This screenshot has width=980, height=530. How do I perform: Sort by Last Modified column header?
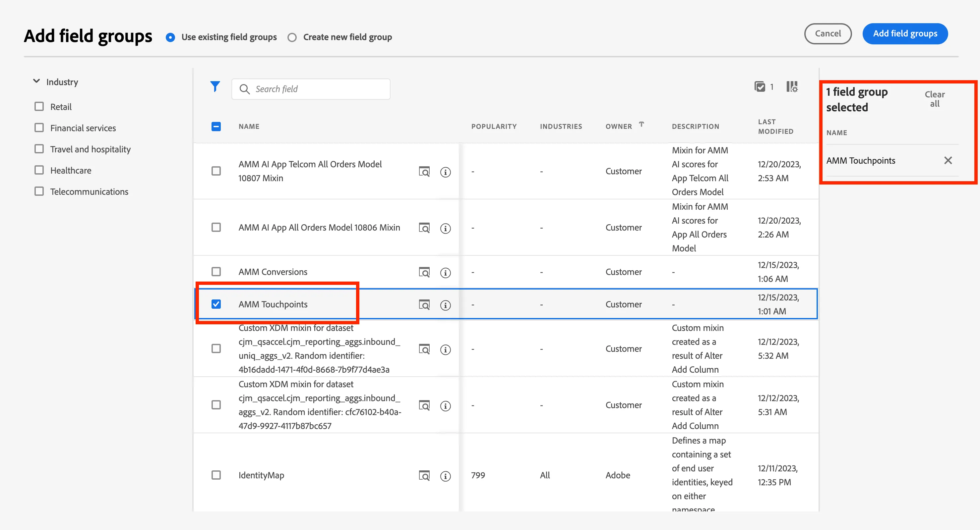[x=775, y=126]
